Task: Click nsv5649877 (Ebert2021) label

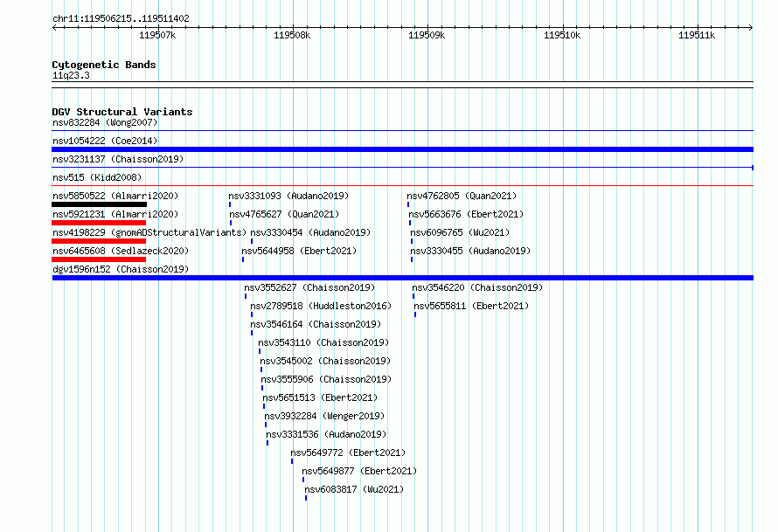Action: [359, 471]
